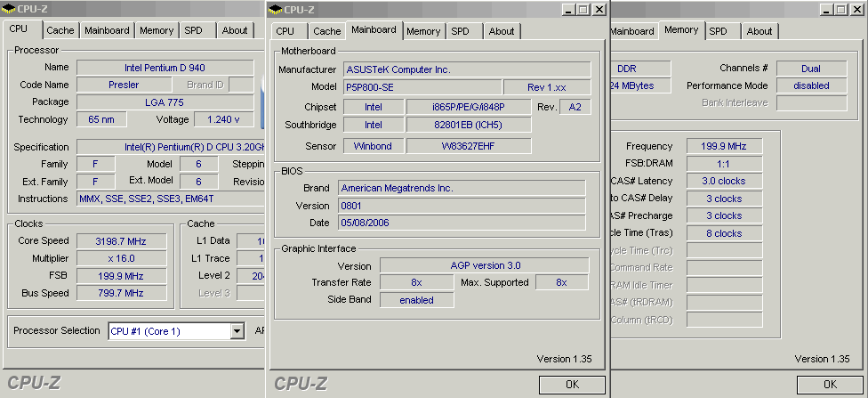Screen dimensions: 868x398
Task: Select Memory tab in the middle CPU-Z window
Action: click(423, 31)
